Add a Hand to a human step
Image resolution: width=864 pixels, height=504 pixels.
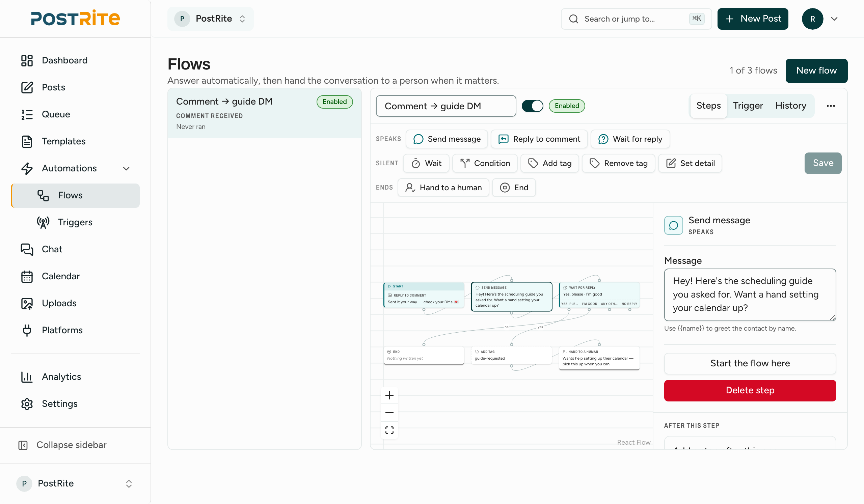[x=443, y=188]
